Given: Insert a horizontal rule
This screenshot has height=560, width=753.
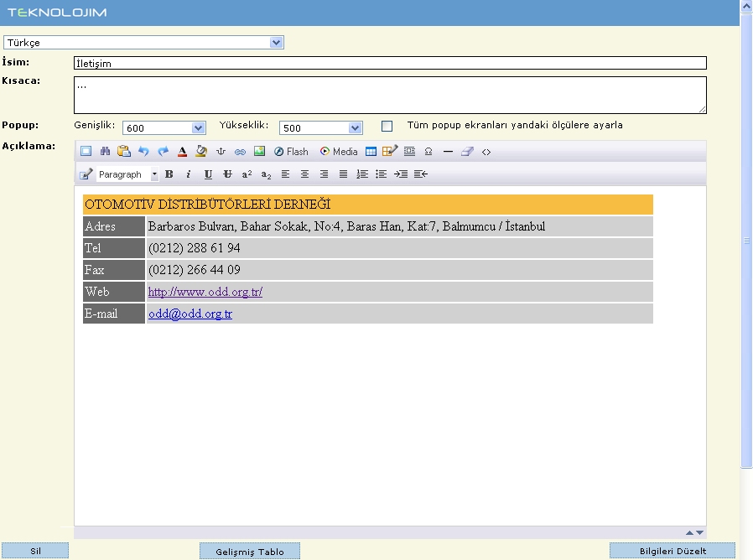Looking at the screenshot, I should click(x=448, y=151).
